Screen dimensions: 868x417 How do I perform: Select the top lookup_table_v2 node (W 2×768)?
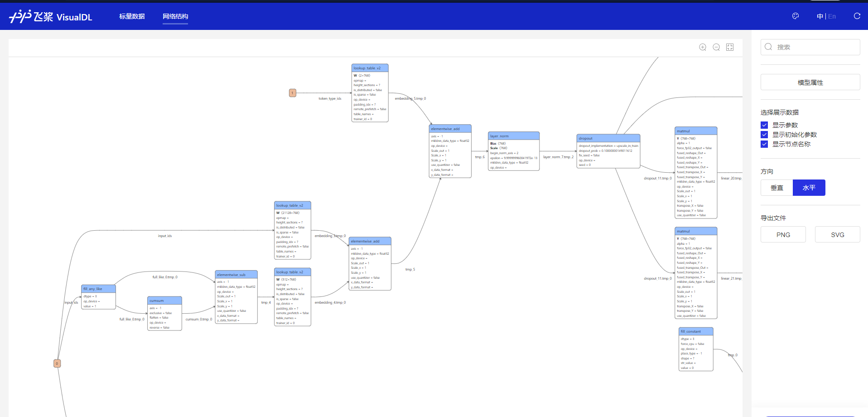370,93
